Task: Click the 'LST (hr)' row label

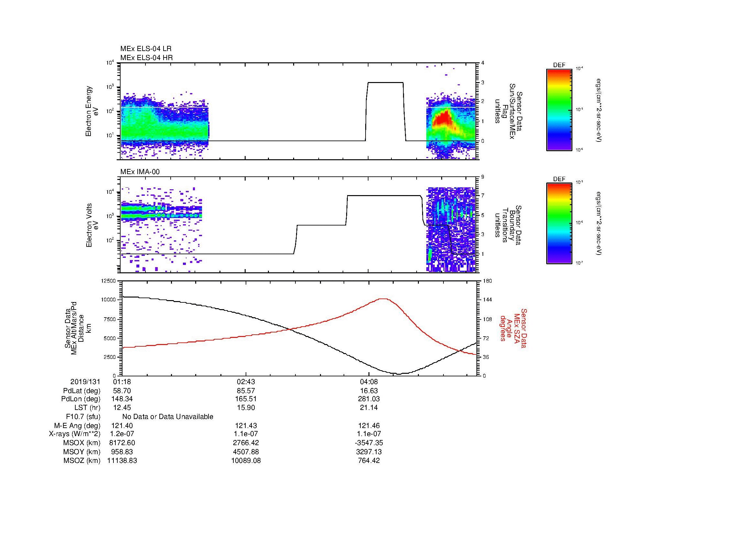Action: pos(87,408)
